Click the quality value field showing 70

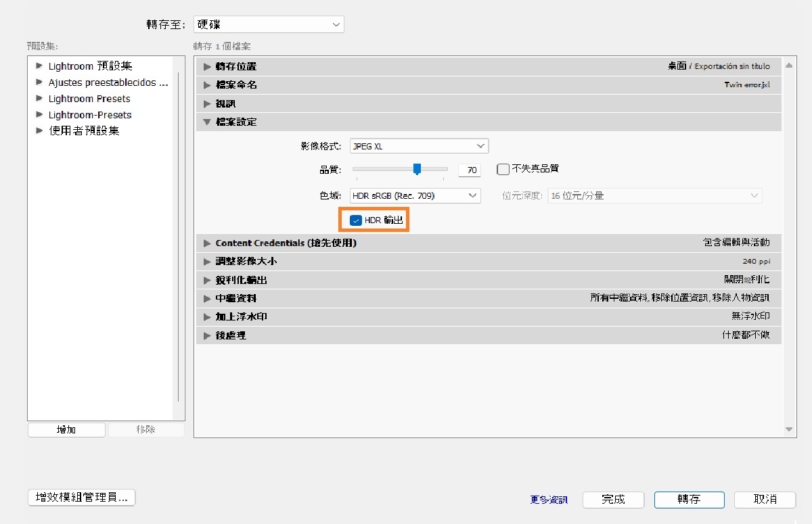[470, 170]
